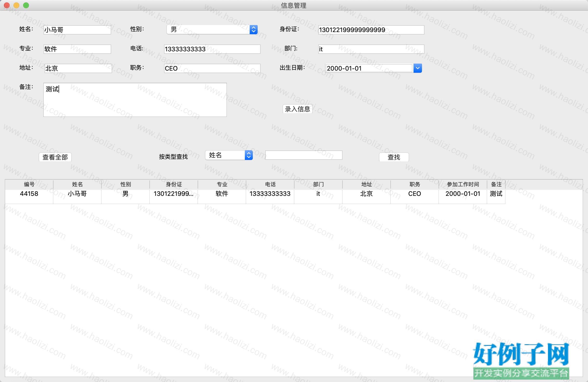Select table cell 1301221999...
588x382 pixels.
174,197
